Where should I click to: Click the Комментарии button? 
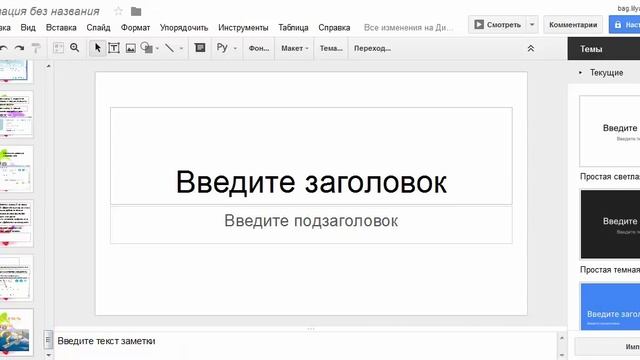click(573, 24)
